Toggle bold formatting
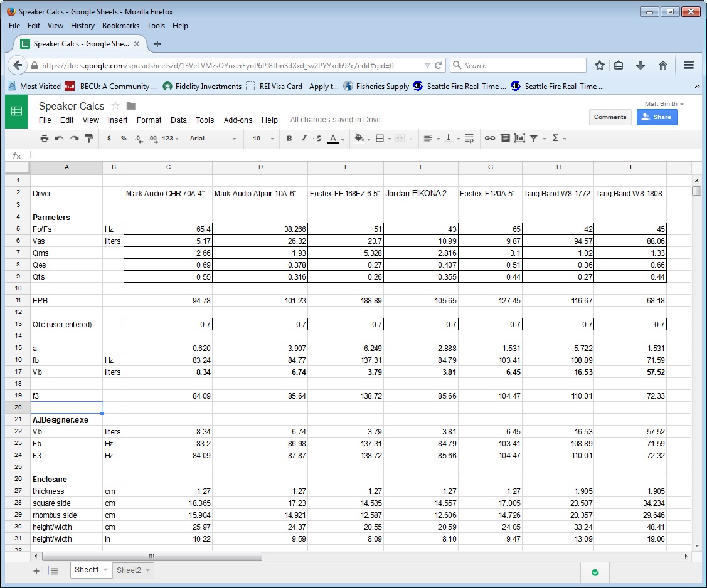The height and width of the screenshot is (588, 707). tap(289, 139)
